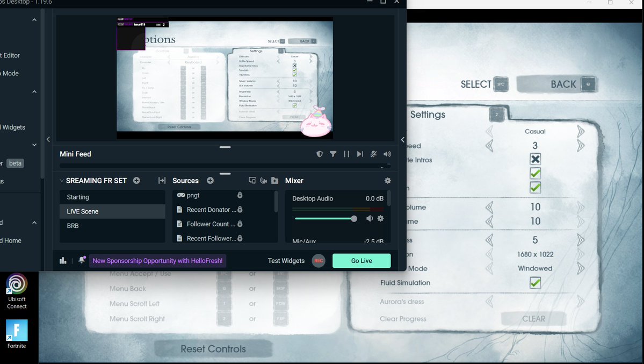Collapse the sidebar section above Home
Image resolution: width=644 pixels, height=364 pixels.
pyautogui.click(x=34, y=223)
